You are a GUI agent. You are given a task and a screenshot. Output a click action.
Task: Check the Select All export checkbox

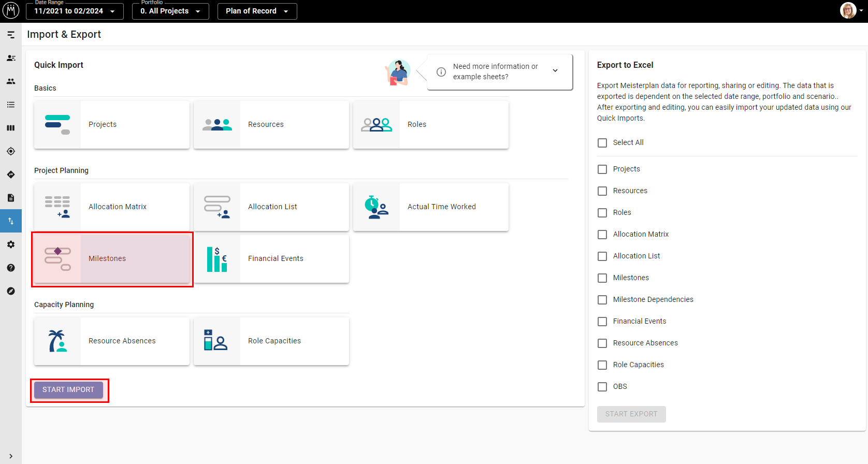602,143
